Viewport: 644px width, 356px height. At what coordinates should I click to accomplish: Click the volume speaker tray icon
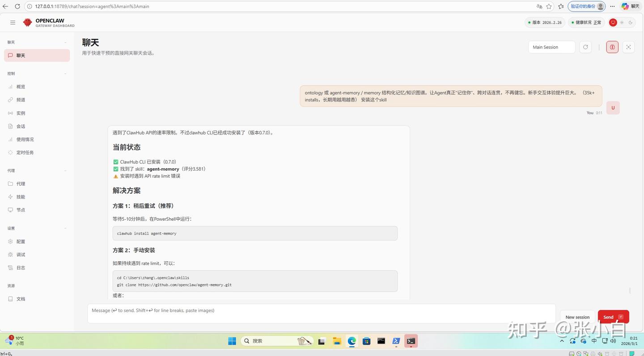click(613, 341)
